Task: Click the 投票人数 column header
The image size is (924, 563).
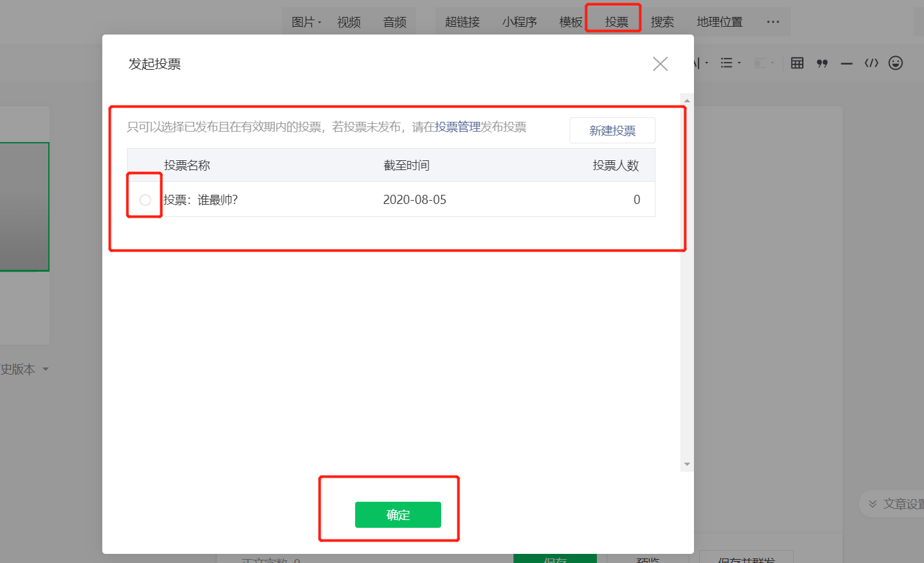Action: [616, 166]
